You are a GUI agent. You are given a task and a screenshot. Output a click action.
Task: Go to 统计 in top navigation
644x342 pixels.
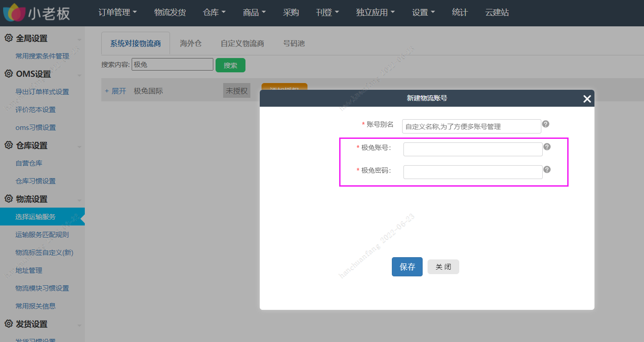(460, 13)
